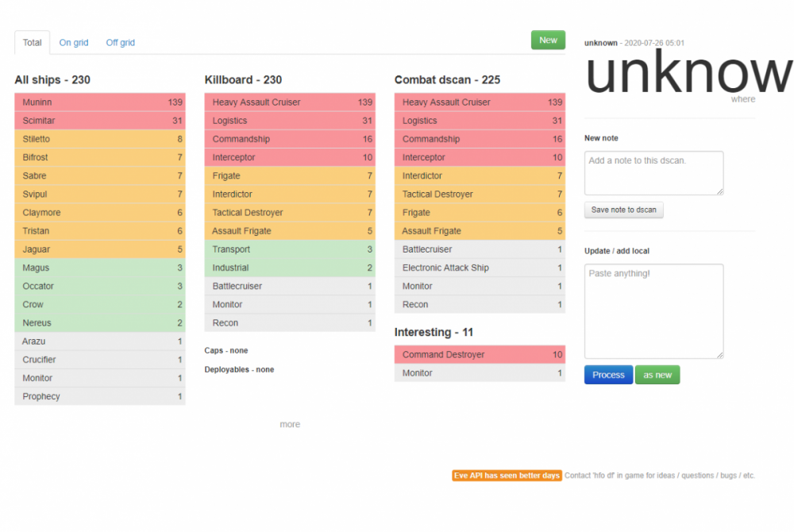Select the Muninn row in All ships
This screenshot has width=794, height=532.
(100, 102)
